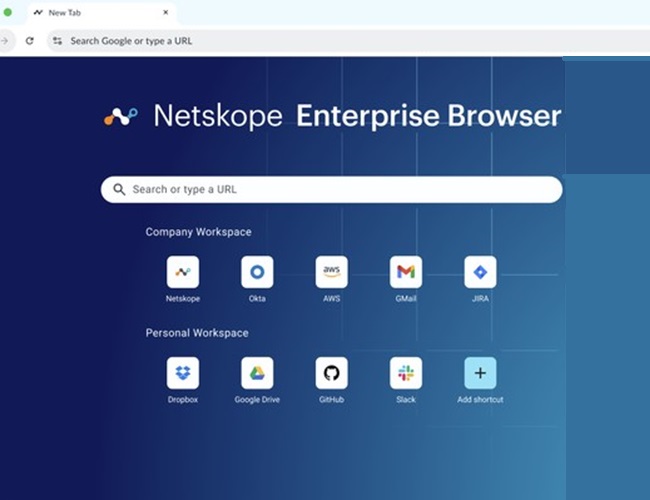Open the Dropbox shortcut
The height and width of the screenshot is (500, 650).
[183, 373]
